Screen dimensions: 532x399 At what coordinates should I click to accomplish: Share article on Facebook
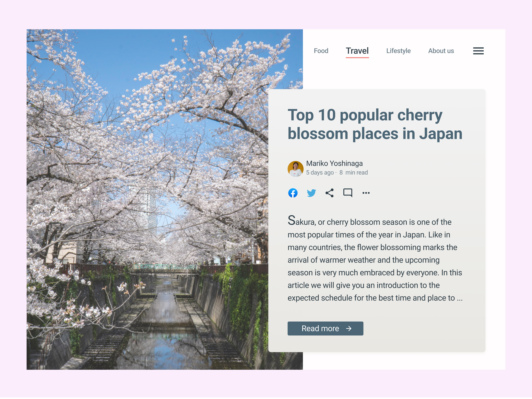[293, 193]
